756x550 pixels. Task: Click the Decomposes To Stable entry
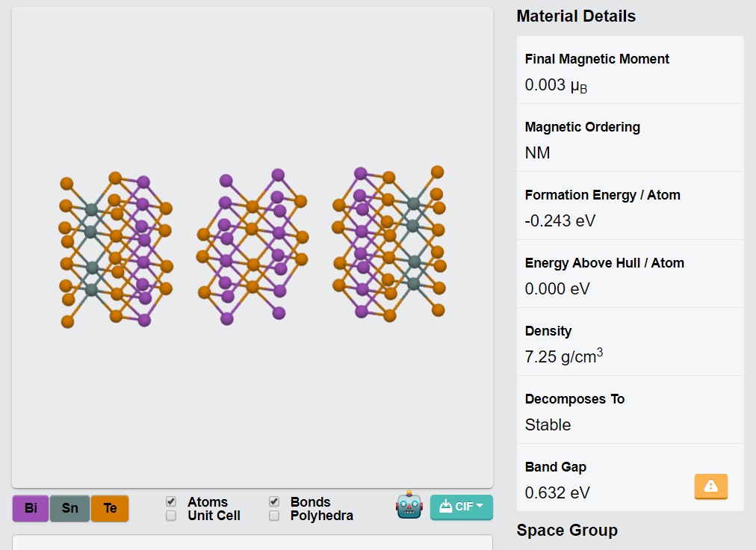630,410
